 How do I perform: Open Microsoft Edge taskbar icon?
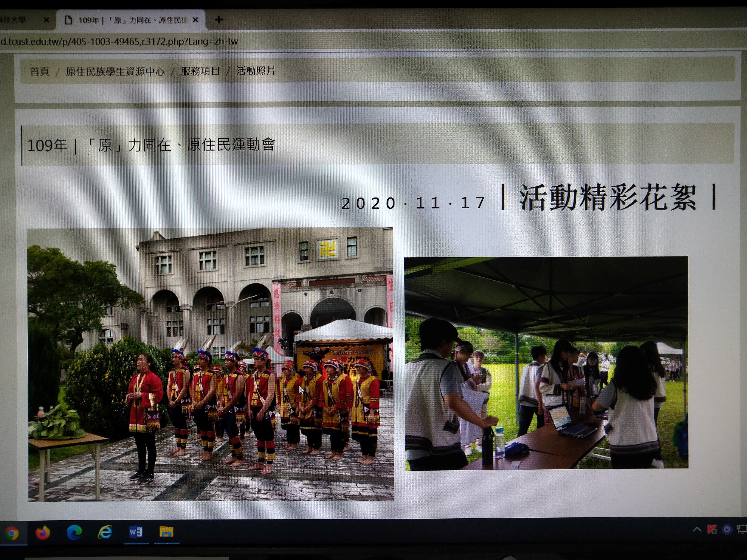[74, 533]
